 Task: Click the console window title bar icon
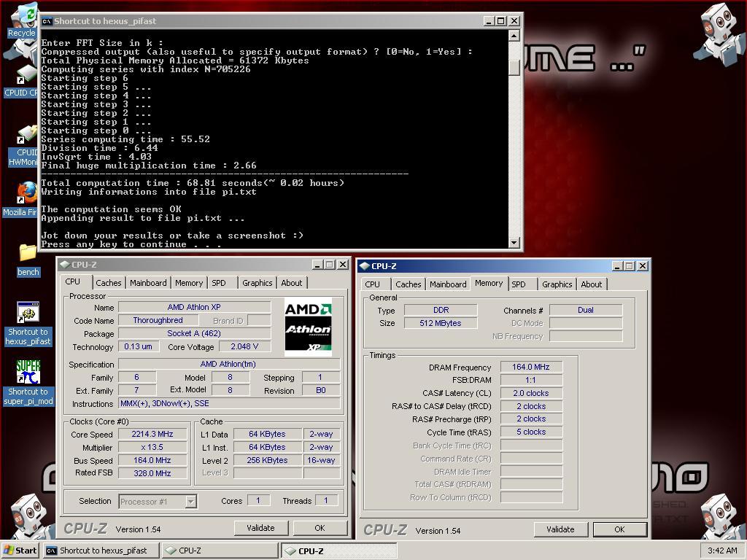coord(47,21)
